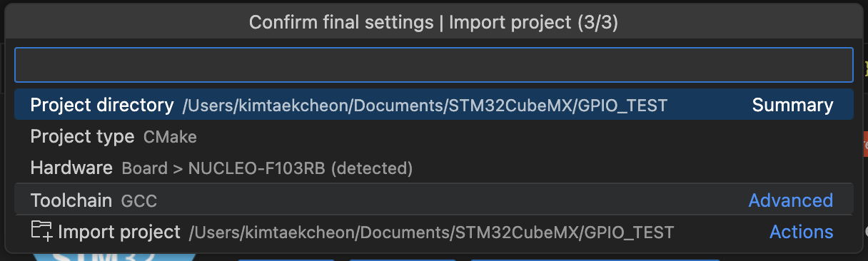This screenshot has width=868, height=261.
Task: Click the Import project heading in the title bar
Action: 511,23
